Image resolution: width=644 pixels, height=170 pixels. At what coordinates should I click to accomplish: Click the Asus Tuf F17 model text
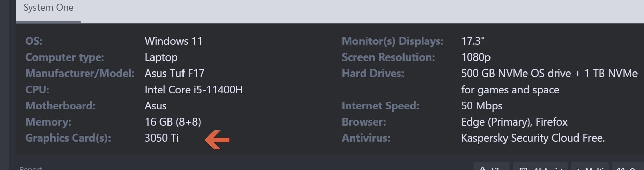pyautogui.click(x=174, y=73)
